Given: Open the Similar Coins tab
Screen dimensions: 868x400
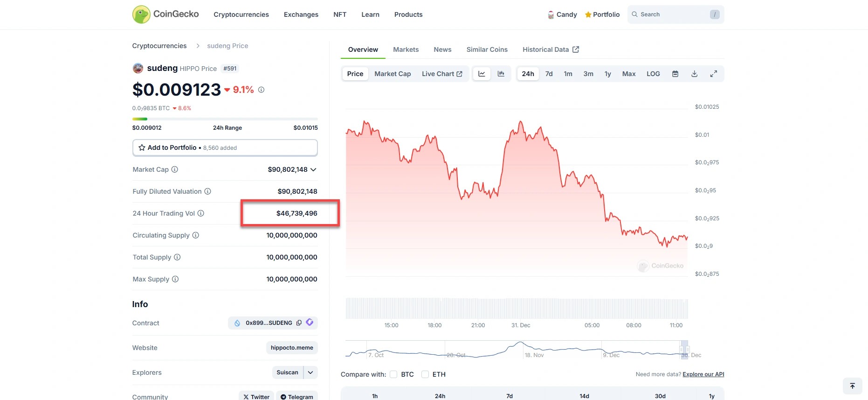Looking at the screenshot, I should pos(487,49).
